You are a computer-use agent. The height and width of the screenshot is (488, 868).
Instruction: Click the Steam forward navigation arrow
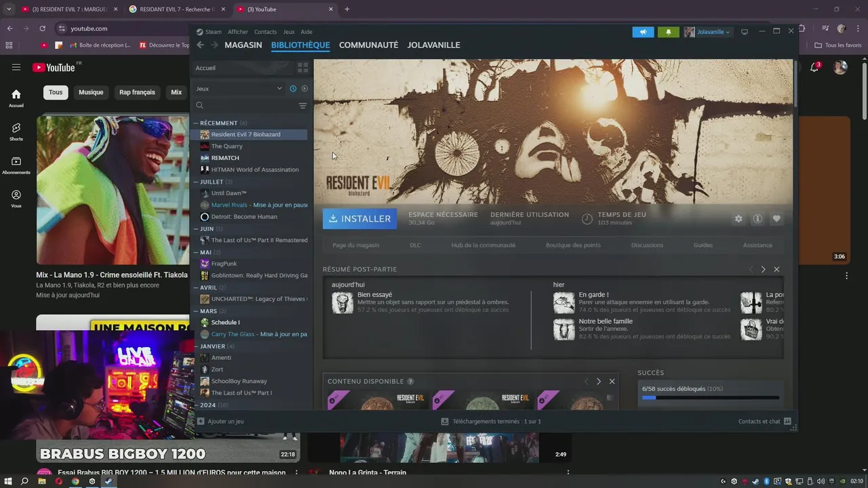(214, 45)
